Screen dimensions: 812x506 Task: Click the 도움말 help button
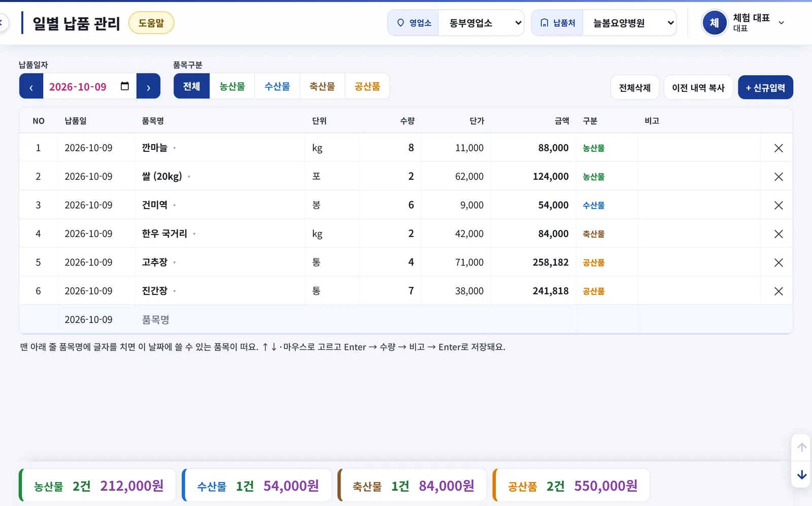coord(151,23)
